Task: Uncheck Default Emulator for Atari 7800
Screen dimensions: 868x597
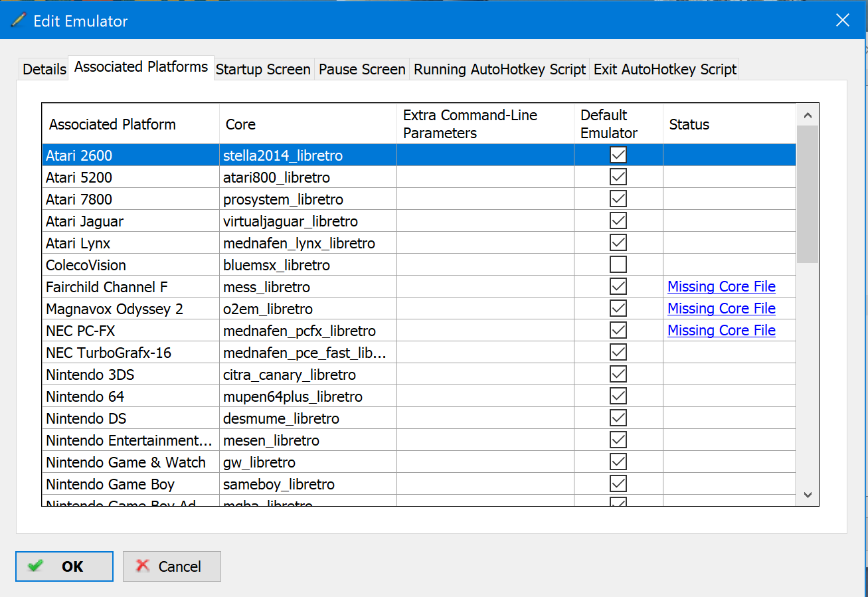Action: pos(618,199)
